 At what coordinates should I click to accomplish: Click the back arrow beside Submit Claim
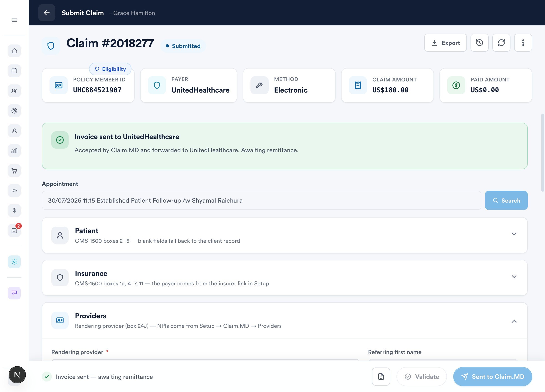[x=47, y=13]
